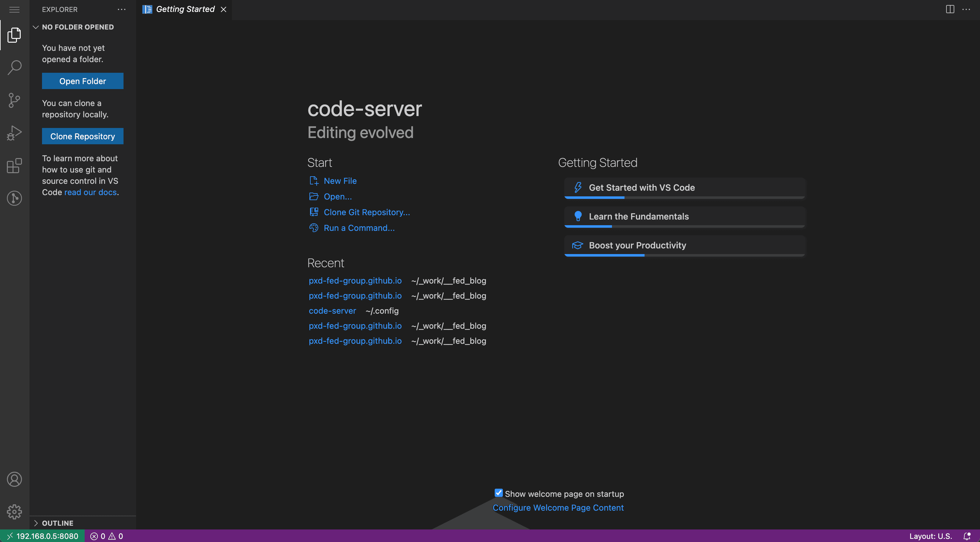Show errors and warnings in status bar

tap(107, 536)
